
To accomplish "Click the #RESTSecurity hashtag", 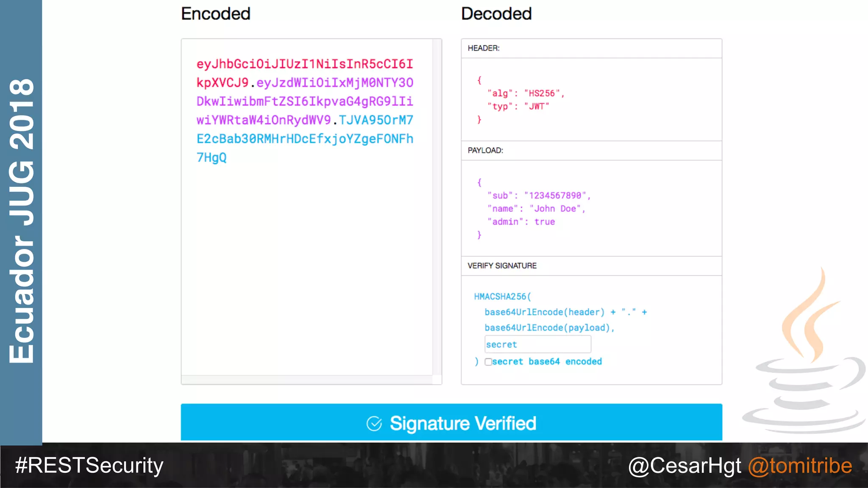I will (89, 466).
